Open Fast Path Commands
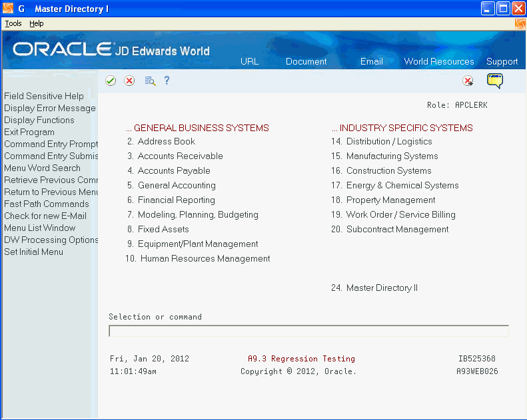This screenshot has width=527, height=420. [47, 204]
